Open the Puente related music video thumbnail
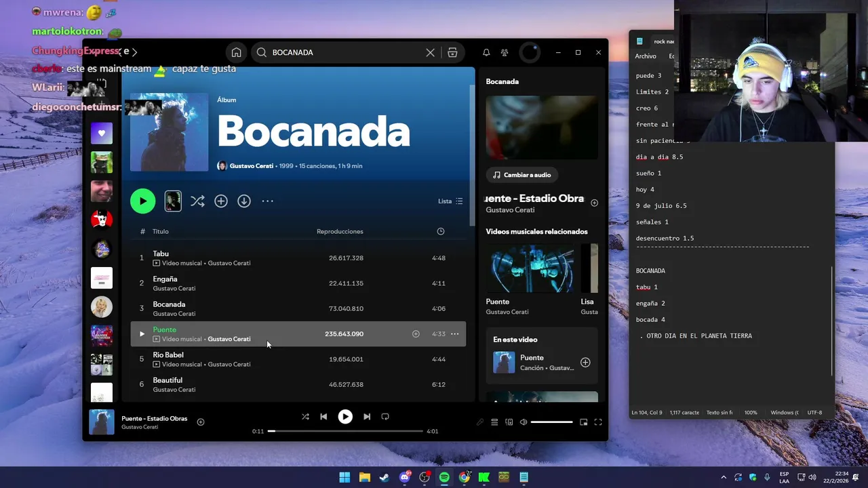Screen dimensions: 868x488 (x=532, y=268)
